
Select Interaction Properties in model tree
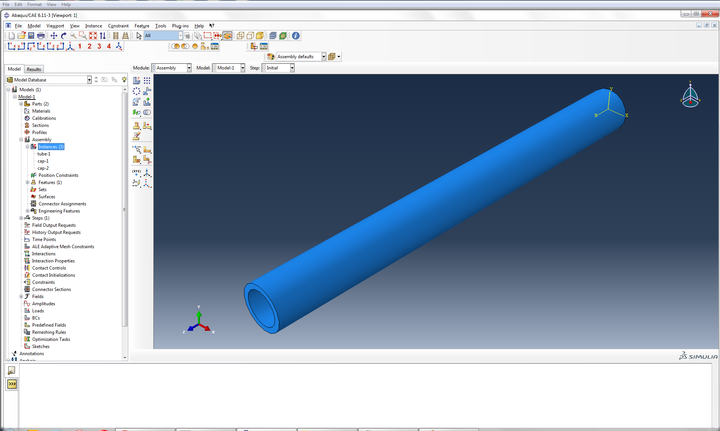tap(53, 261)
